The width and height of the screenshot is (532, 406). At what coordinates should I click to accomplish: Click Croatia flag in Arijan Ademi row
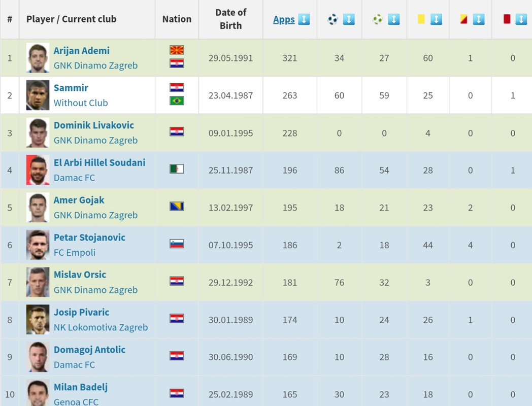[177, 63]
